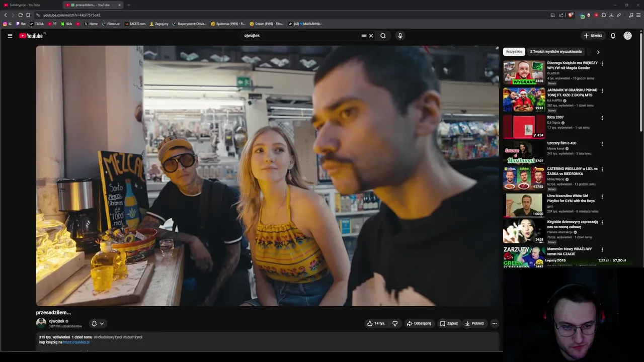The image size is (644, 362).
Task: Open the #SouthTyrol hashtag
Action: pyautogui.click(x=133, y=337)
